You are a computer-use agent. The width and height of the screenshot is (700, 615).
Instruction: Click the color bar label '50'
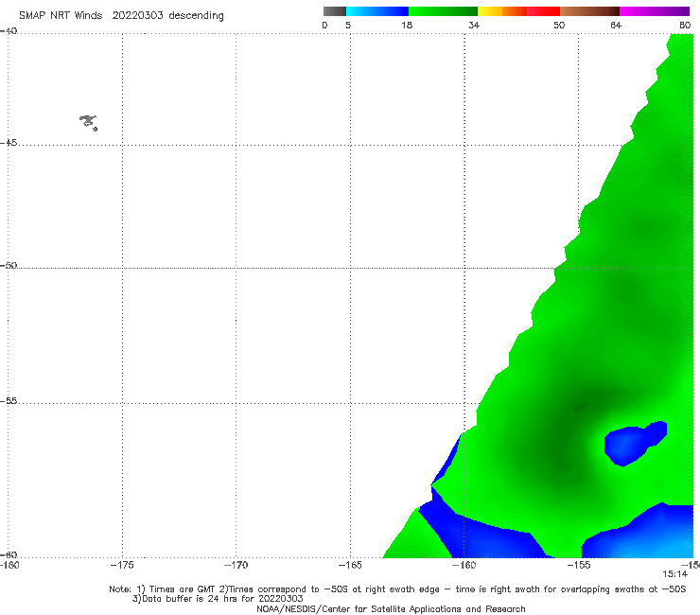559,25
